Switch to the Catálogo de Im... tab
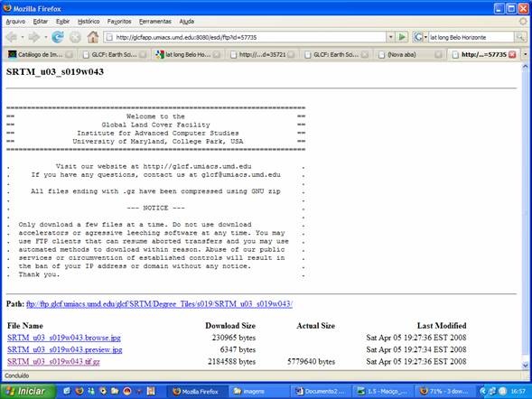532x399 pixels. point(40,54)
